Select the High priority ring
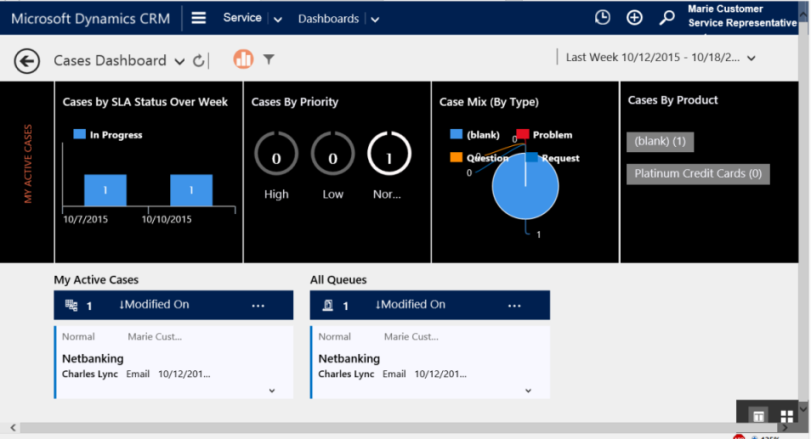The width and height of the screenshot is (811, 439). coord(276,154)
